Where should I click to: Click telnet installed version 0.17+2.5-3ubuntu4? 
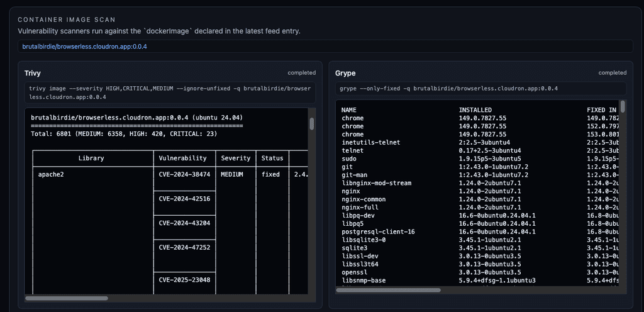coord(489,151)
